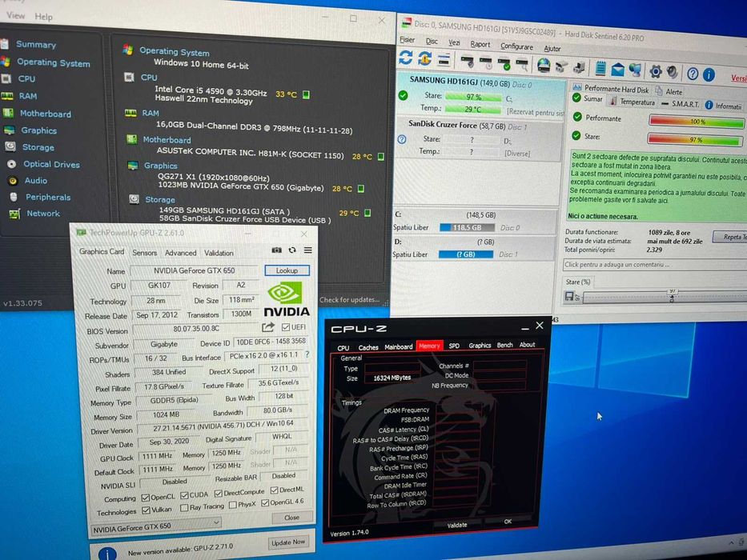Open the Mainboard tab in CPU-Z
This screenshot has width=747, height=560.
[x=398, y=346]
